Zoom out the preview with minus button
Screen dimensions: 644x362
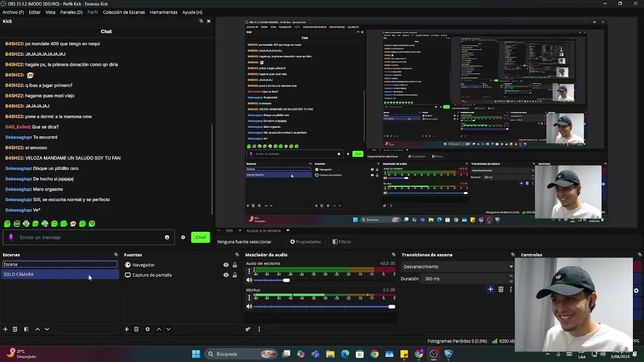pyautogui.click(x=218, y=231)
